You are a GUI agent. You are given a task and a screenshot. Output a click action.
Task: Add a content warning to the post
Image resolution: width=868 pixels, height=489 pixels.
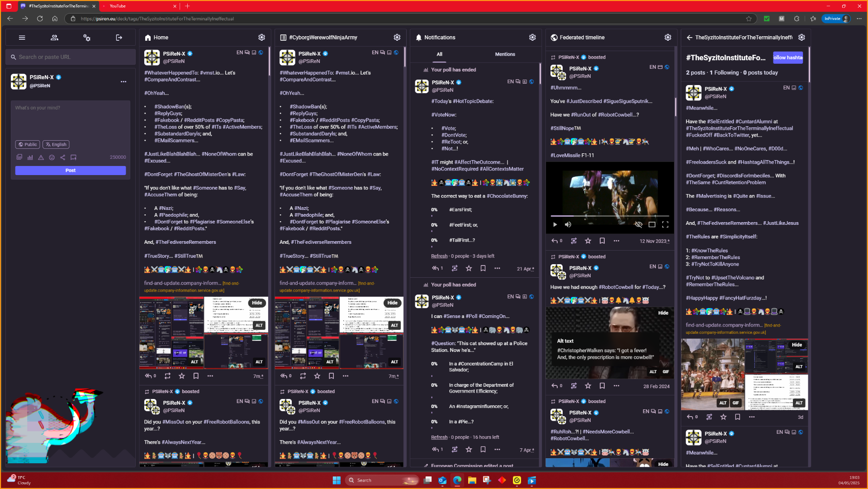pos(41,157)
